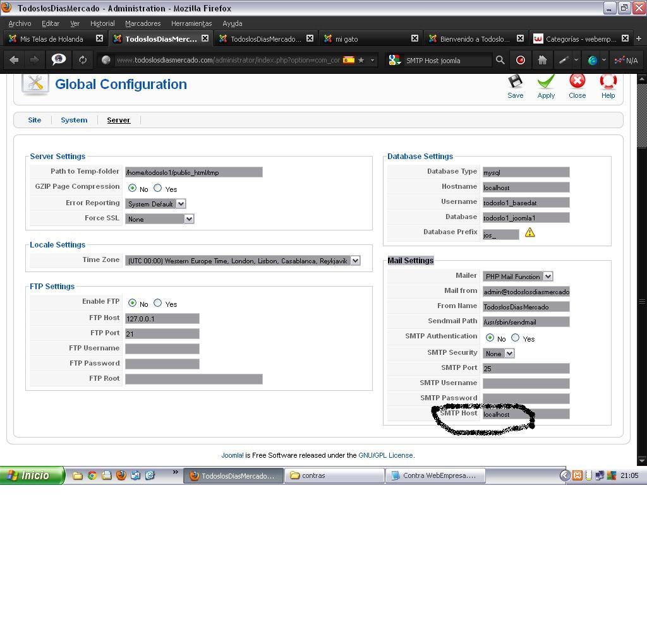Open the Mailer dropdown
The height and width of the screenshot is (644, 647).
518,277
